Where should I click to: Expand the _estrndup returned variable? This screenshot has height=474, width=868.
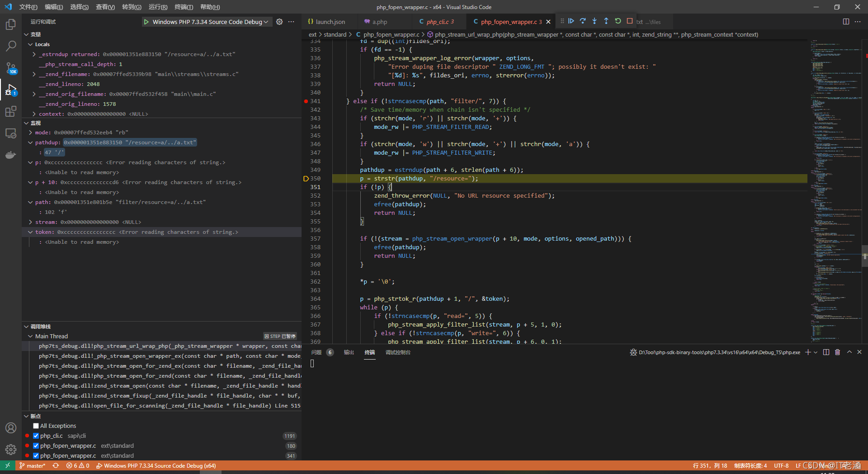click(x=34, y=54)
